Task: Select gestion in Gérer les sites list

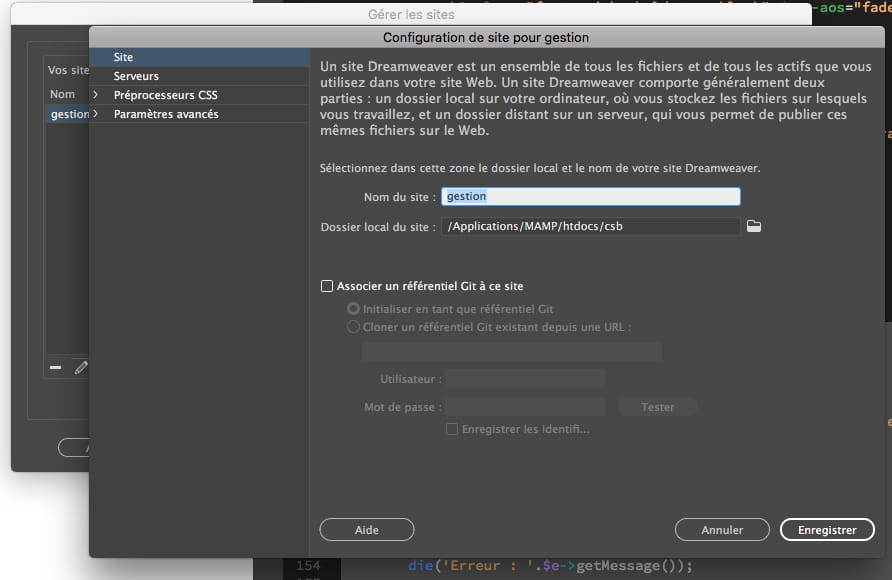Action: 70,114
